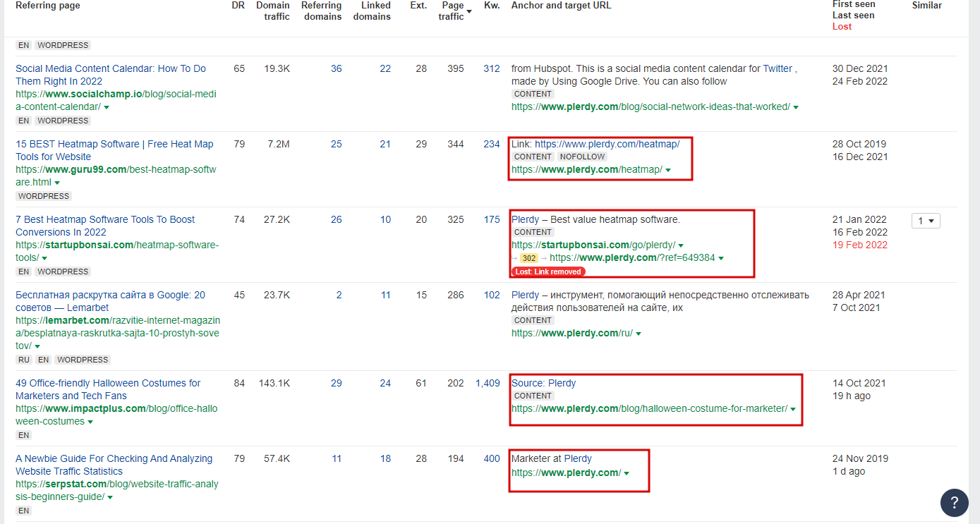This screenshot has height=524, width=980.
Task: Click the www.plerdy.com/ru/ target link
Action: (x=572, y=333)
